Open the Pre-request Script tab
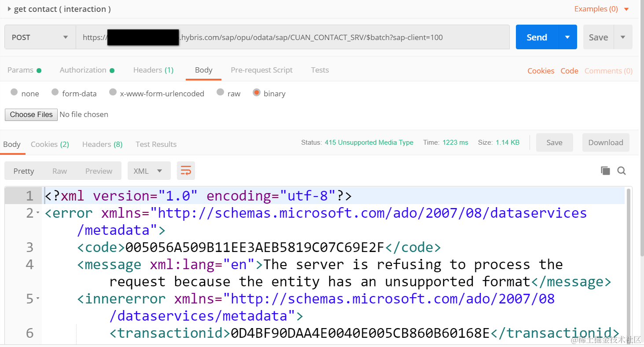Screen dimensions: 644x347 point(261,70)
